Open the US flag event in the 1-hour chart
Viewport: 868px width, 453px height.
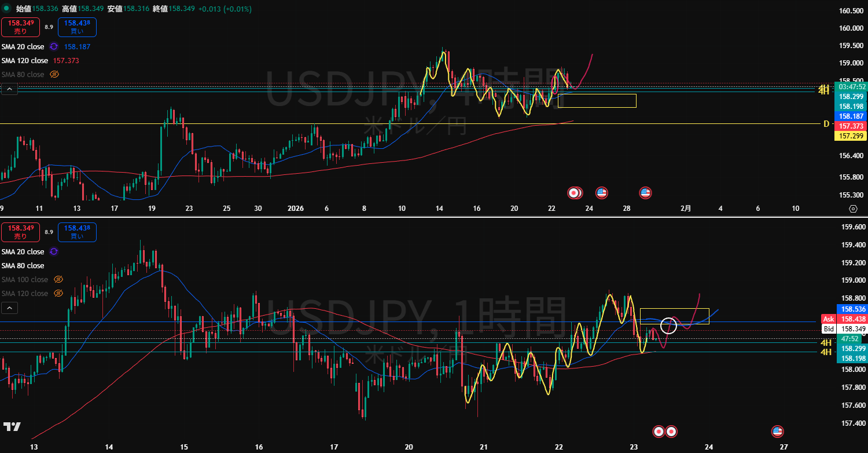coord(778,431)
